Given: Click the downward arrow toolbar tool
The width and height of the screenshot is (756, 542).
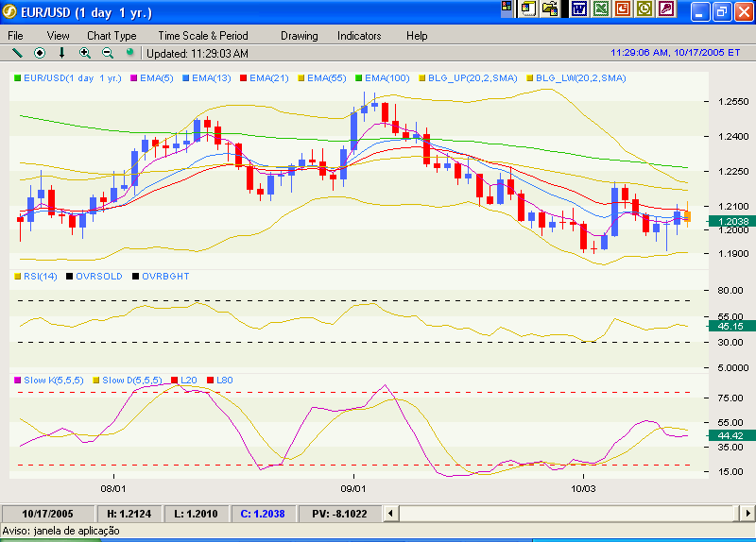Looking at the screenshot, I should click(61, 53).
